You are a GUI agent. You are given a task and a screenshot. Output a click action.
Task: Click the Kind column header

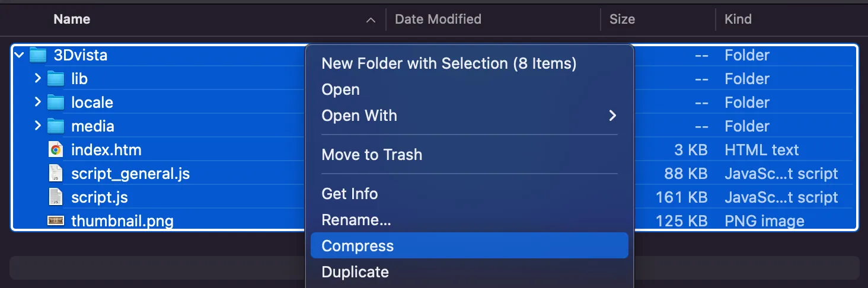tap(738, 19)
